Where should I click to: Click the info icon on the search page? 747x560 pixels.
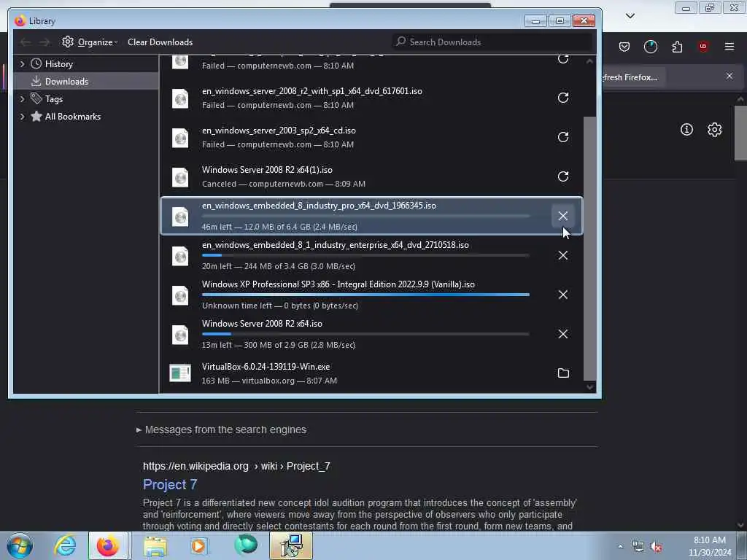pos(686,130)
